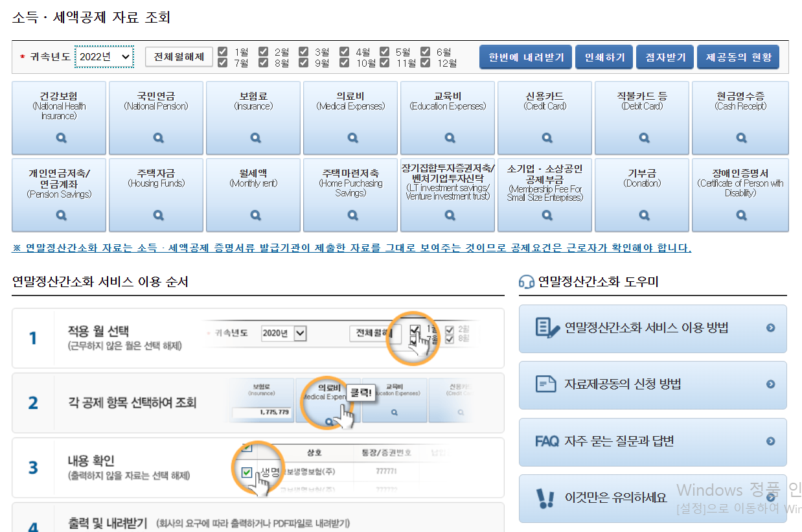Click document icon beside 자료제공동의 신청 방법
Screen dimensions: 802x532
tap(545, 384)
